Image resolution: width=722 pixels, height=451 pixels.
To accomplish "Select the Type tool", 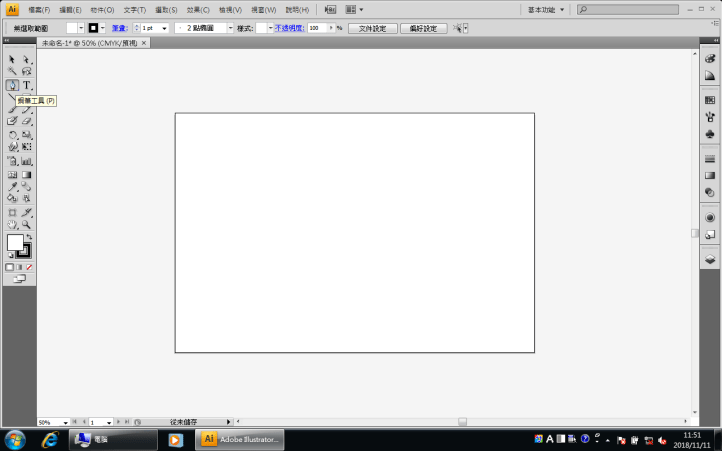I will [26, 85].
